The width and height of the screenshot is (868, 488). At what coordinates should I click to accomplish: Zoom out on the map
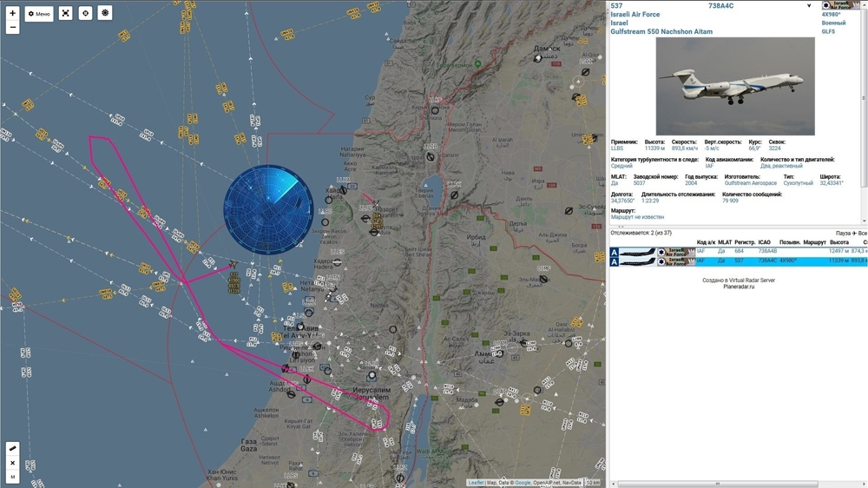(x=12, y=28)
